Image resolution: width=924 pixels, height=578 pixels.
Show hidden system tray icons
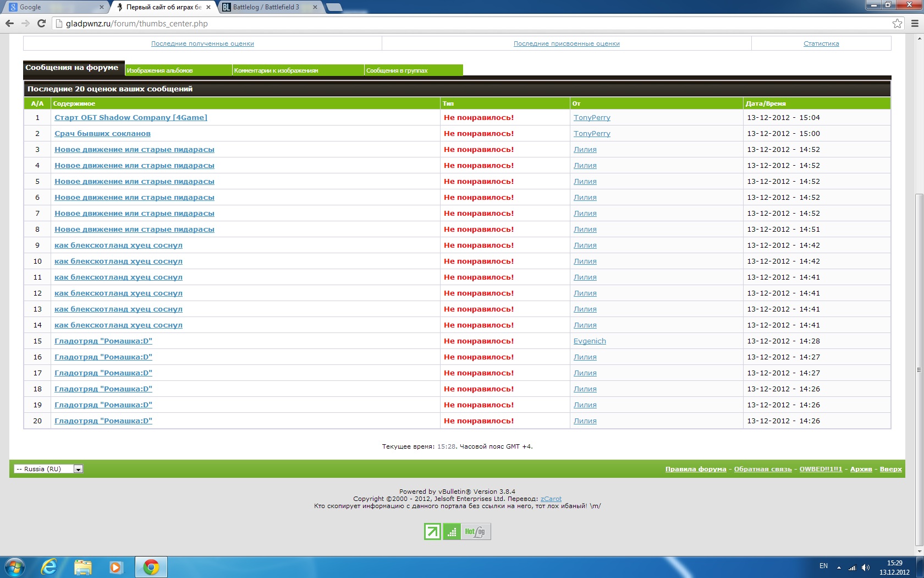point(839,567)
